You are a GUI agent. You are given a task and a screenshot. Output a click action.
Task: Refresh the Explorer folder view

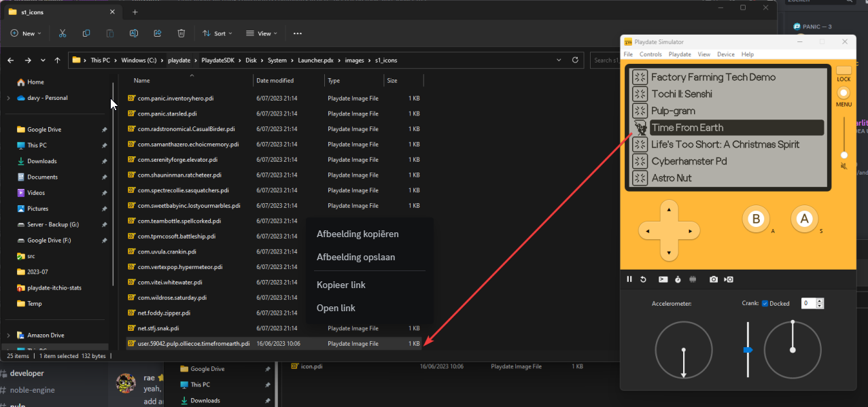(x=575, y=60)
